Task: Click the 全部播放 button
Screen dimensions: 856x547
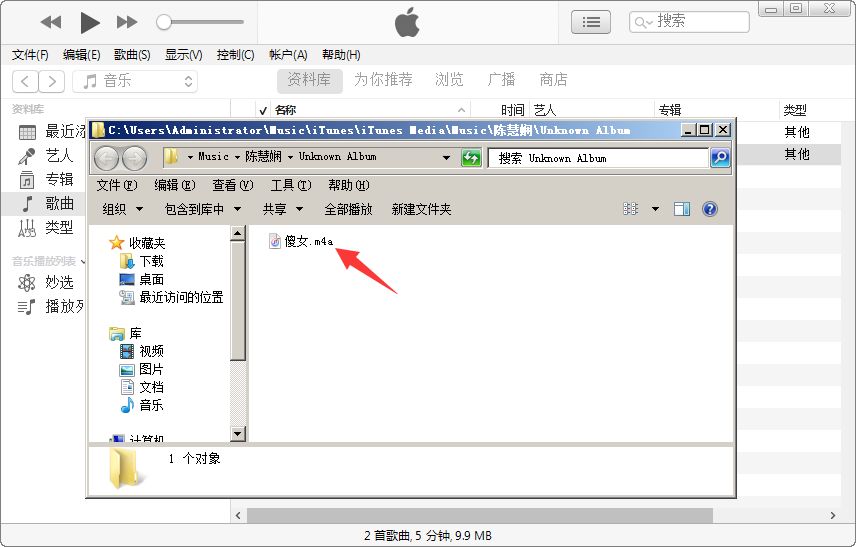Action: 348,209
